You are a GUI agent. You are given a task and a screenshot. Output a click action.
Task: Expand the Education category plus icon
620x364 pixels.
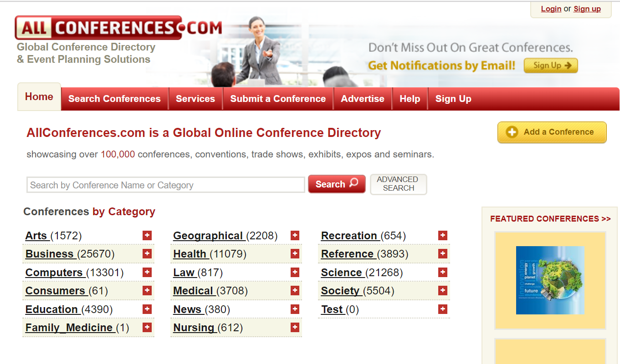coord(147,309)
